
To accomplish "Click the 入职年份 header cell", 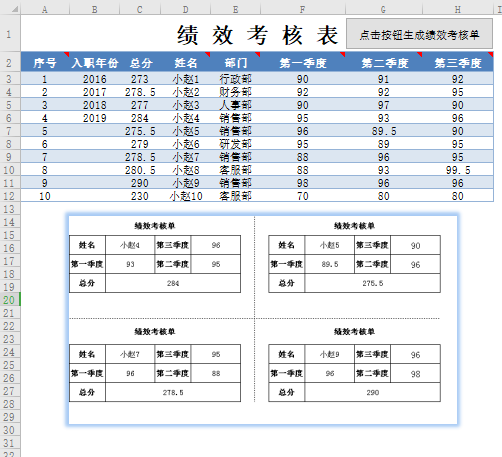I will click(x=95, y=63).
